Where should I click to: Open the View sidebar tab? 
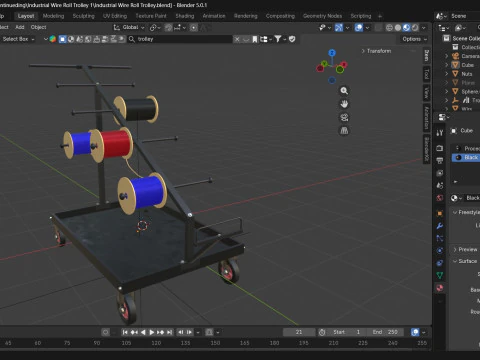[x=426, y=92]
